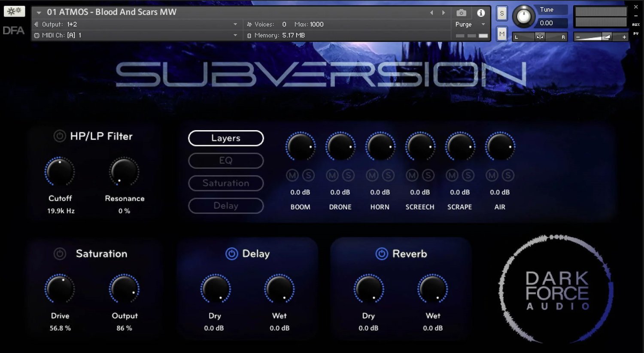Image resolution: width=644 pixels, height=353 pixels.
Task: Open the Purge dropdown menu
Action: (x=483, y=24)
